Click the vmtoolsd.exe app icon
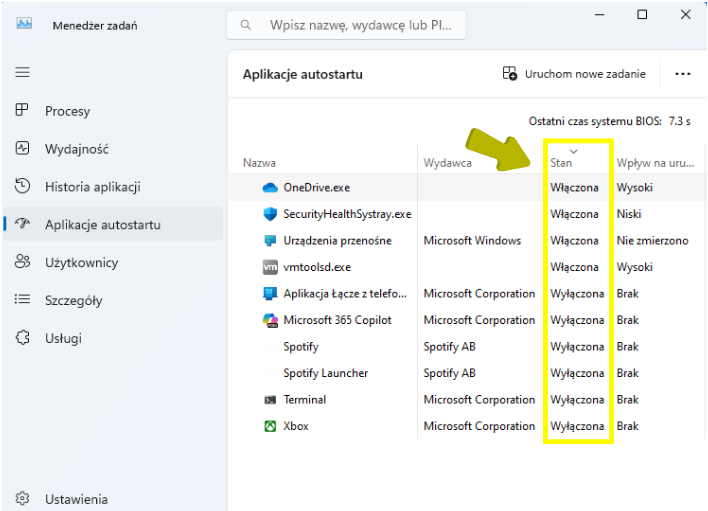Image resolution: width=708 pixels, height=511 pixels. point(269,267)
